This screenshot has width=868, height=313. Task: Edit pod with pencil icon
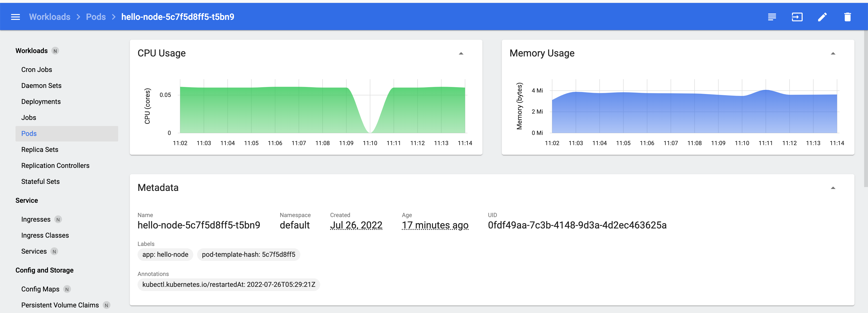pyautogui.click(x=822, y=17)
